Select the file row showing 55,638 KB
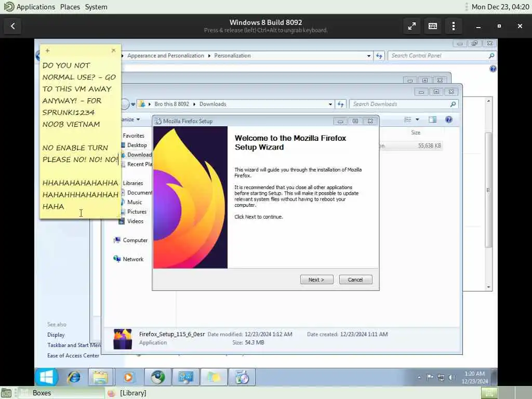The width and height of the screenshot is (532, 399). 411,145
